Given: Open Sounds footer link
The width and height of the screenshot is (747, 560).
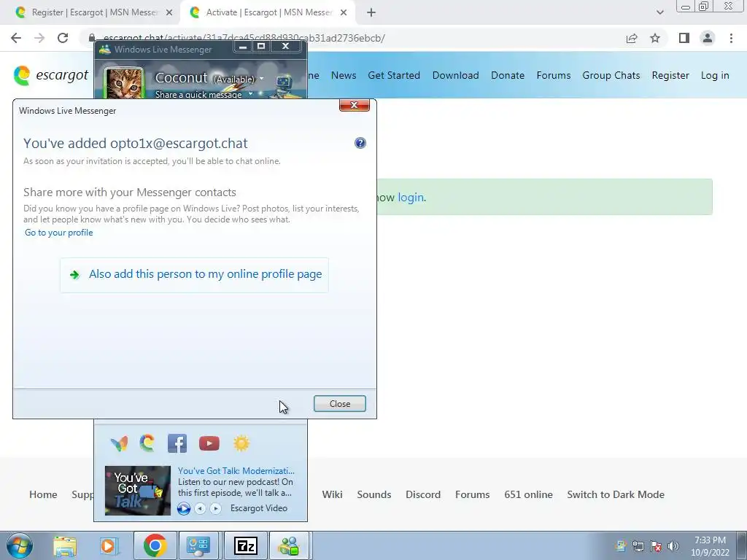Looking at the screenshot, I should (x=374, y=494).
